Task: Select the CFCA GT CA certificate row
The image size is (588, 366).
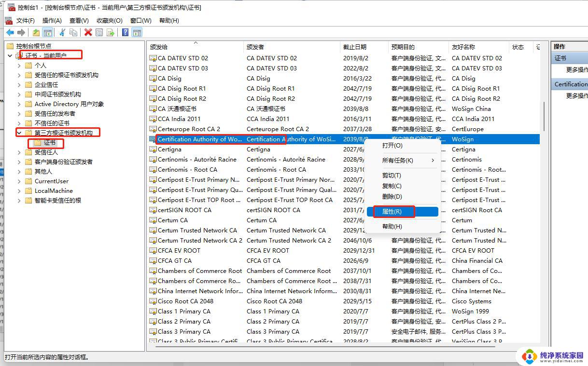Action: tap(344, 260)
